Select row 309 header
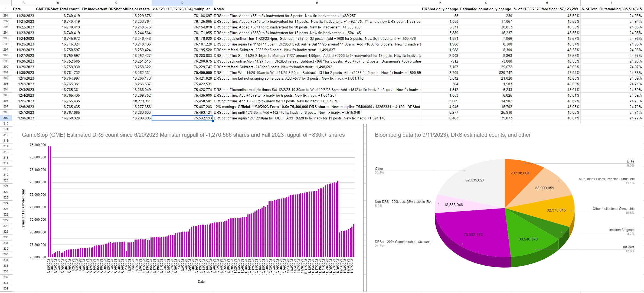Viewport: 644px width, 293px height. pyautogui.click(x=6, y=118)
